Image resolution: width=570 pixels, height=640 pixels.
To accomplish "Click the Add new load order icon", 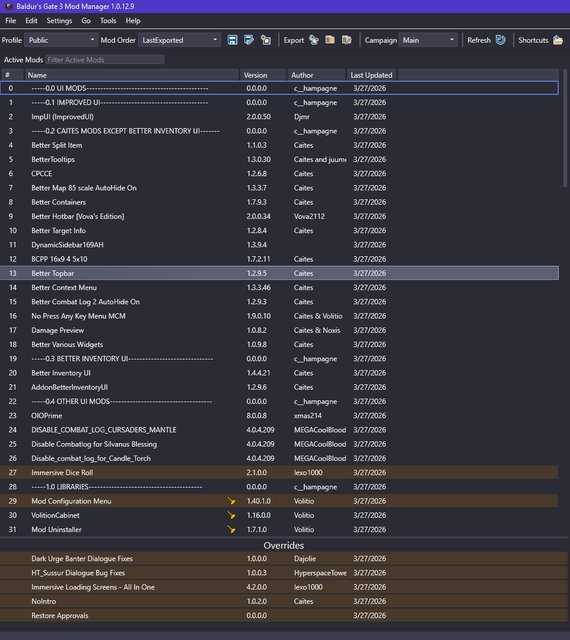I will [266, 40].
